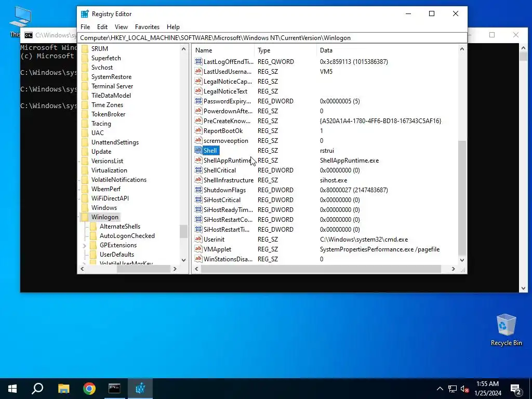
Task: Select the WbemPerf key
Action: click(x=106, y=189)
